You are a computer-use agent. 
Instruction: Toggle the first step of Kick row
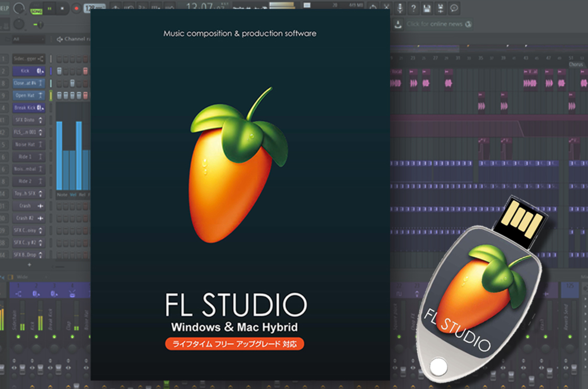pyautogui.click(x=59, y=71)
